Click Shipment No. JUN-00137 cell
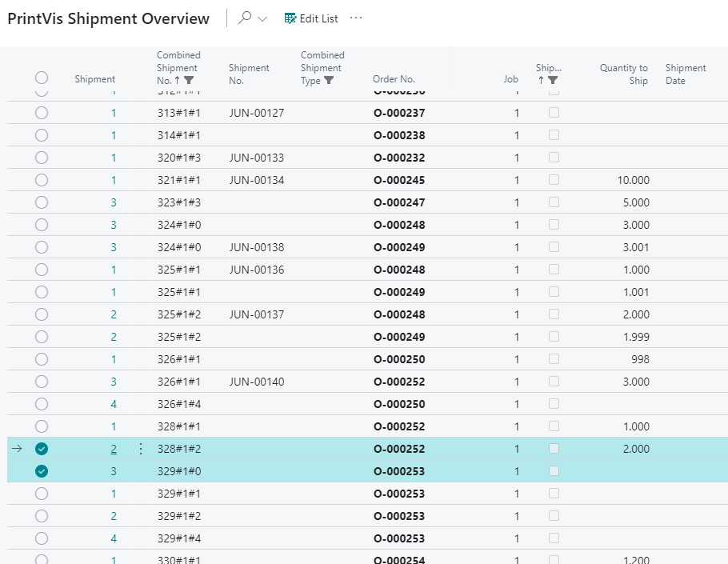The height and width of the screenshot is (564, 728). [x=257, y=314]
